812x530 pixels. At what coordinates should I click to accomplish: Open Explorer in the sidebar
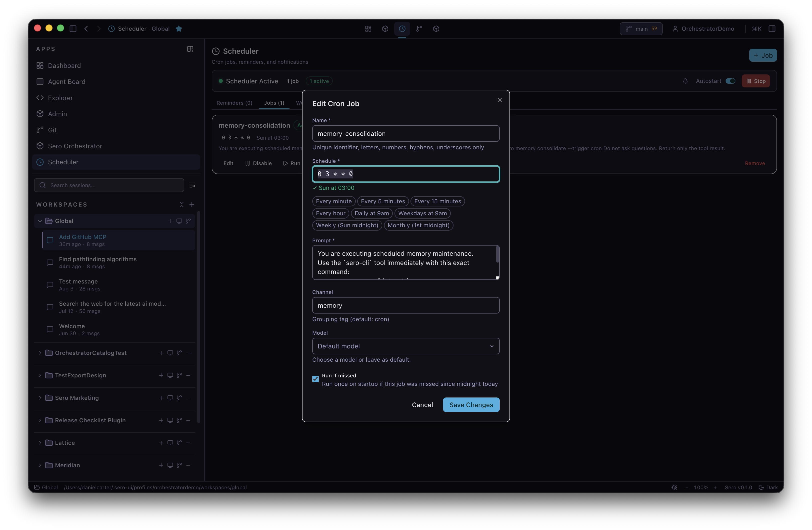pos(116,98)
